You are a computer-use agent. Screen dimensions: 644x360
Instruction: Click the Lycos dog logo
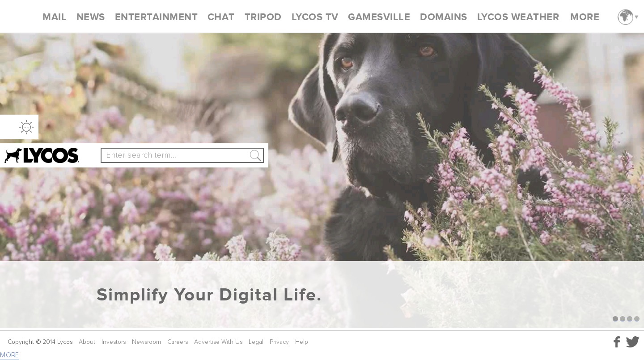pyautogui.click(x=42, y=155)
